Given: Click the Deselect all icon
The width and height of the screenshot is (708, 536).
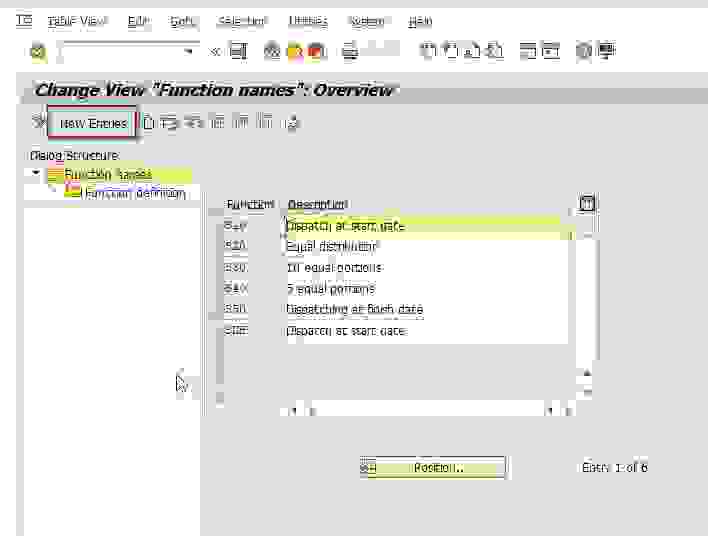Looking at the screenshot, I should tap(265, 121).
